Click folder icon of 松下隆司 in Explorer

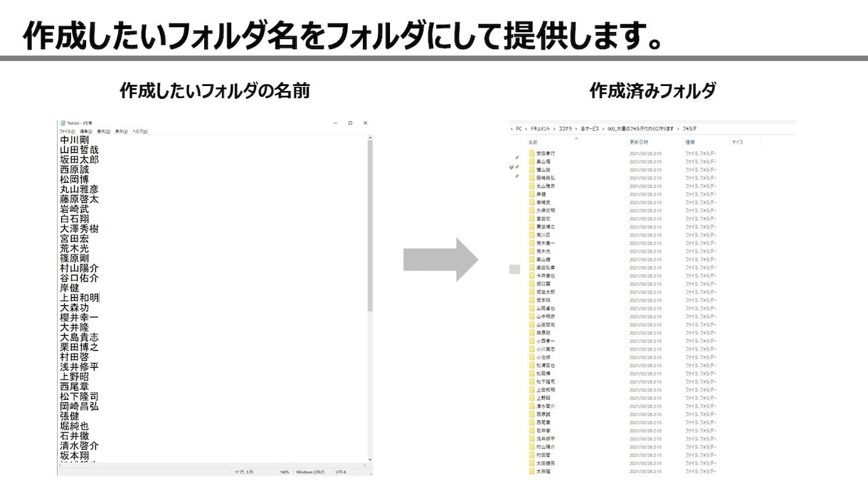pos(531,382)
